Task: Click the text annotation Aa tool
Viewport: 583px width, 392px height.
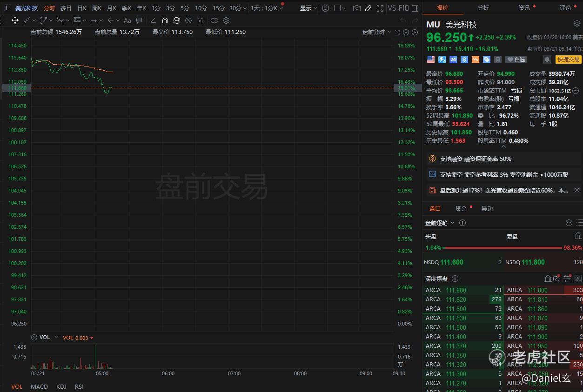Action: pyautogui.click(x=127, y=20)
